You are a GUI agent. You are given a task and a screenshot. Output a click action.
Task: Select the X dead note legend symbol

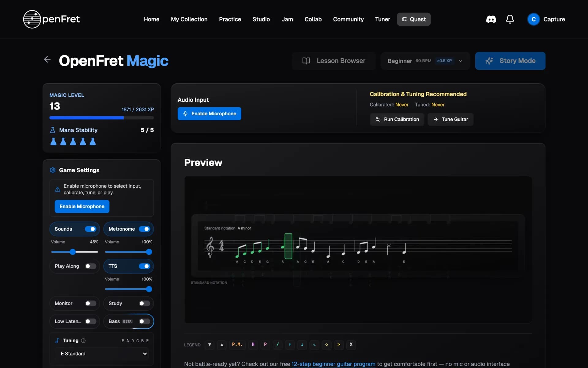351,345
